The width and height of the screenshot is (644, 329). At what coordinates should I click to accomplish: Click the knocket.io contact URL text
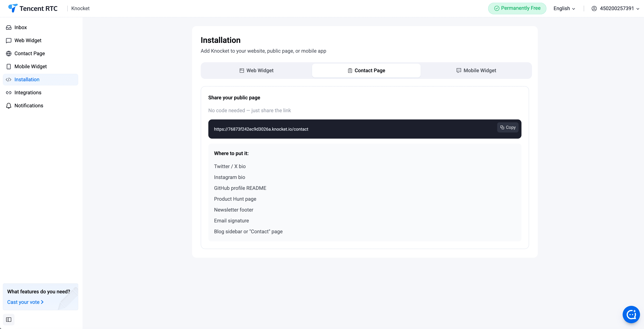261,129
